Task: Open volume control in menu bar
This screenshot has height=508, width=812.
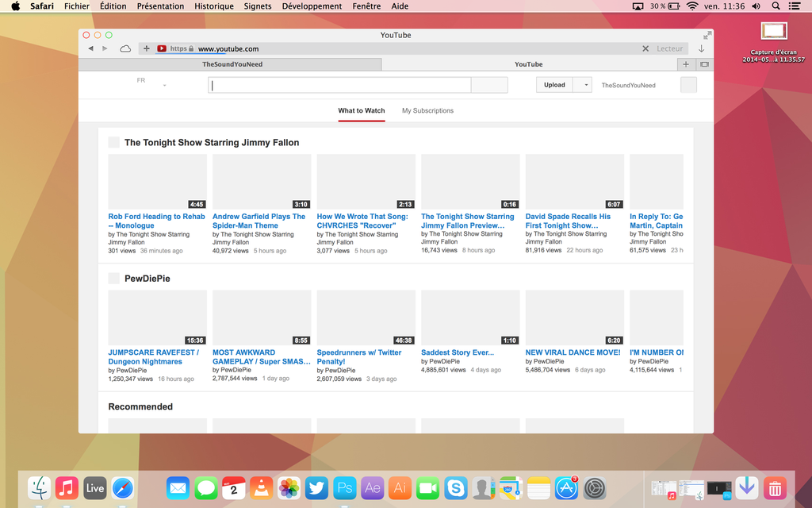Action: (x=756, y=6)
